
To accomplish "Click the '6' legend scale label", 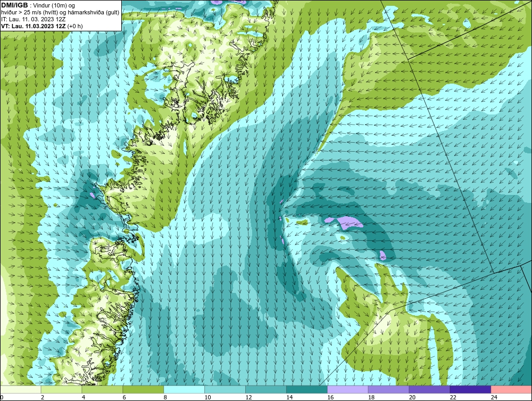I will [124, 397].
